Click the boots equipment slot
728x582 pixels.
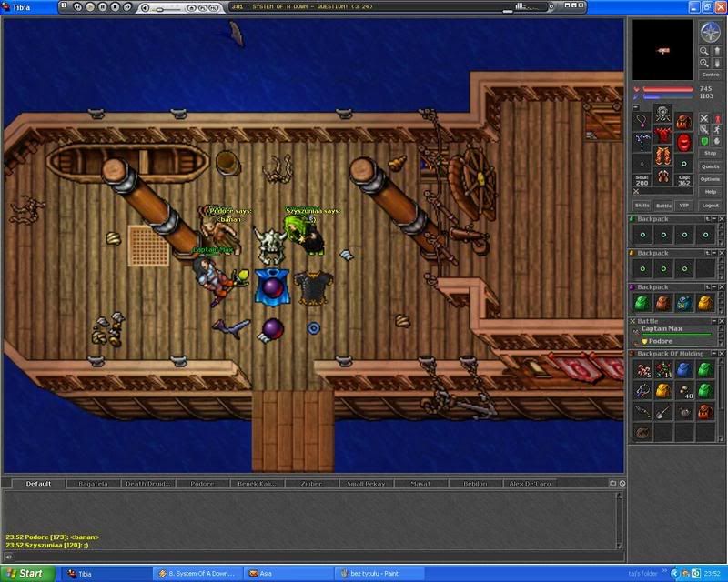[x=663, y=176]
